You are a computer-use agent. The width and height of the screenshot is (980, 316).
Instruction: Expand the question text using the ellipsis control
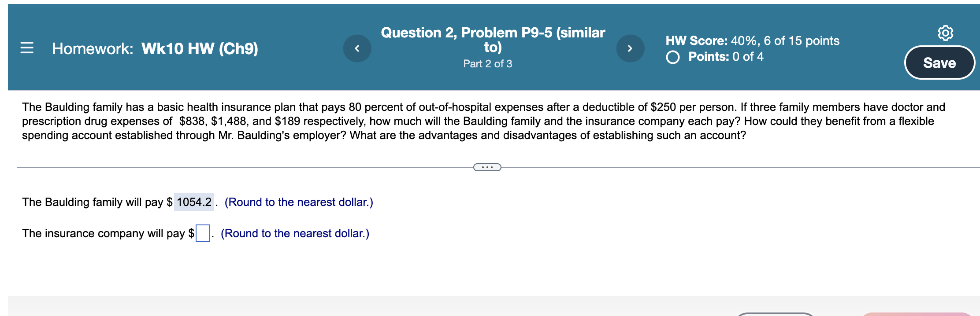[487, 167]
